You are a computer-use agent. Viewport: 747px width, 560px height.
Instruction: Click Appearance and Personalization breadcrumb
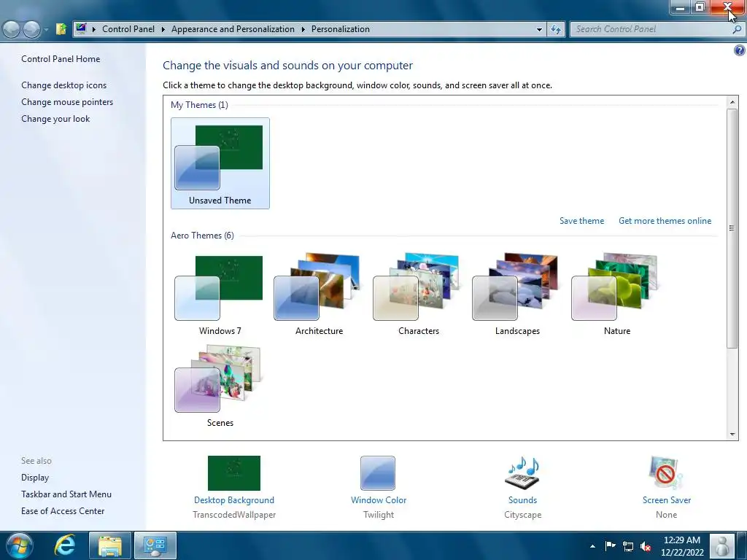tap(233, 29)
